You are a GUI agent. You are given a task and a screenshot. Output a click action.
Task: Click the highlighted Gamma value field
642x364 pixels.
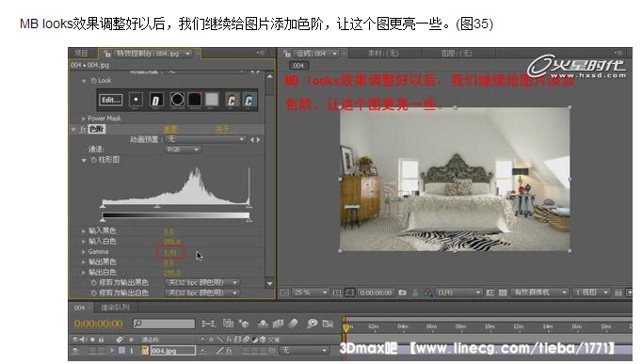(170, 252)
